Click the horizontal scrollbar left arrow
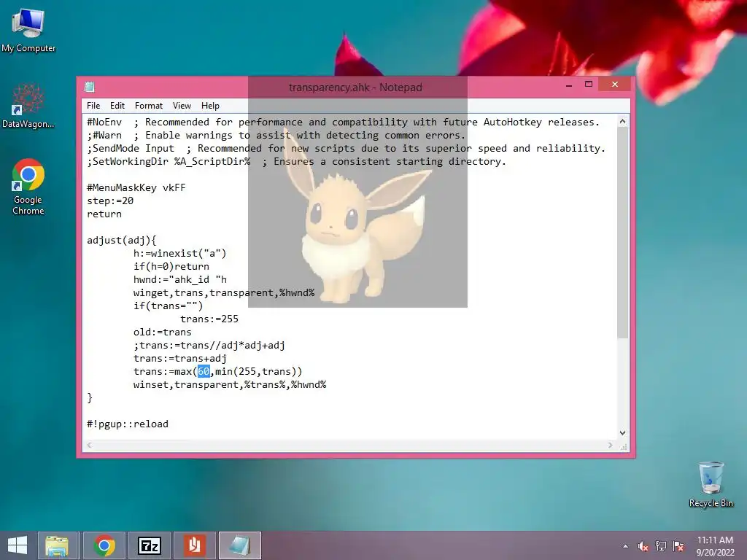747x560 pixels. tap(90, 446)
